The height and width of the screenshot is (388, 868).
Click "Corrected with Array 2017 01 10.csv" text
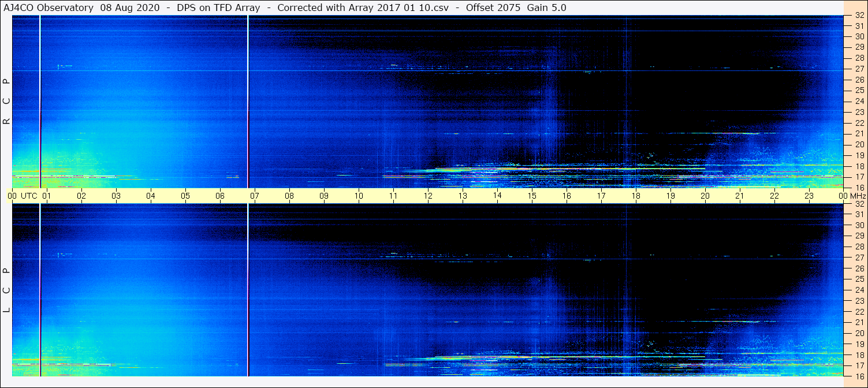pyautogui.click(x=363, y=8)
